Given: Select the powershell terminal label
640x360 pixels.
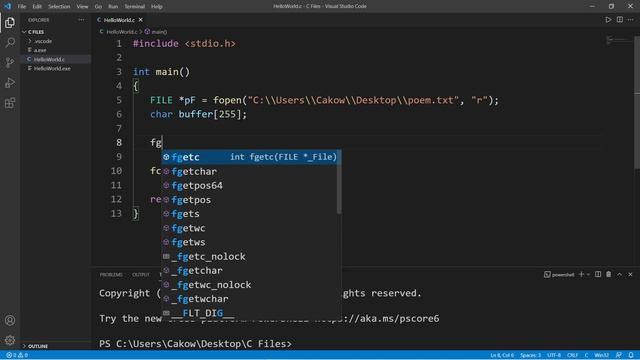Looking at the screenshot, I should (x=559, y=275).
